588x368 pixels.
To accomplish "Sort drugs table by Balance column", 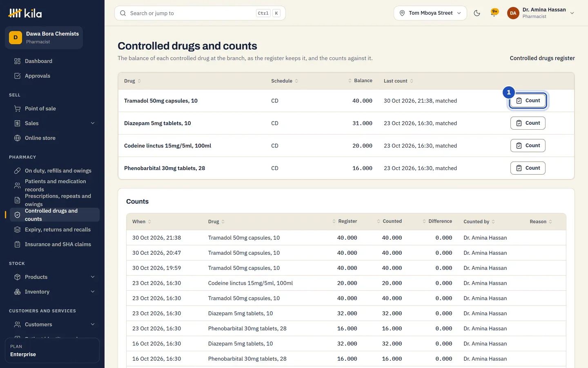I will click(x=360, y=81).
